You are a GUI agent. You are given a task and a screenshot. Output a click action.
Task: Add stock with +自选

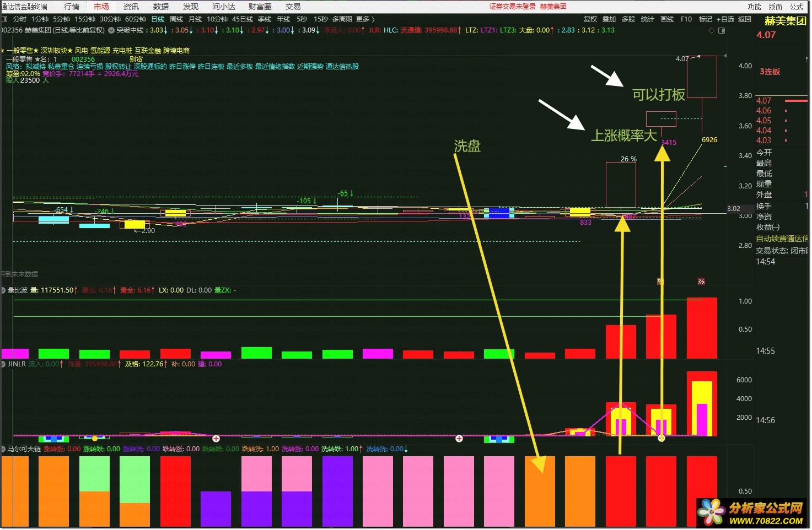click(725, 19)
